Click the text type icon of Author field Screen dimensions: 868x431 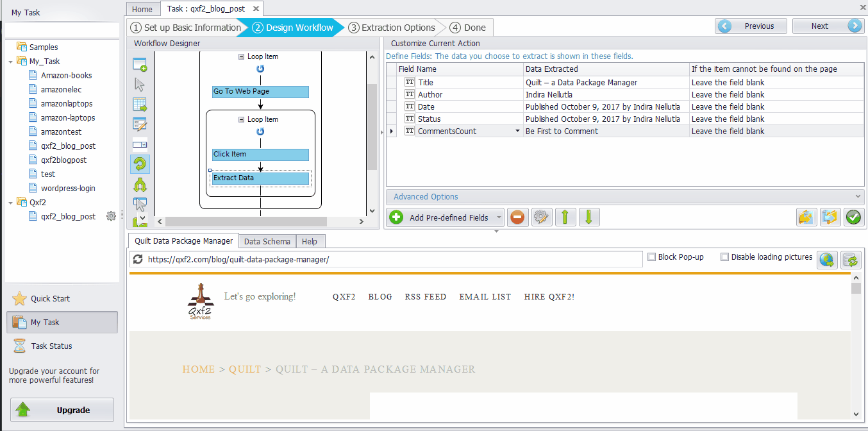[x=410, y=94]
